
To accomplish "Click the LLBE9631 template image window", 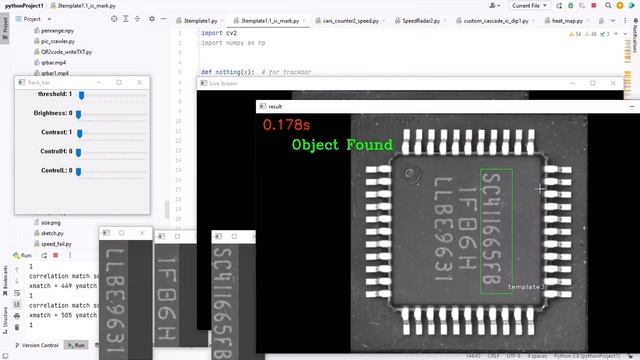I will 126,294.
